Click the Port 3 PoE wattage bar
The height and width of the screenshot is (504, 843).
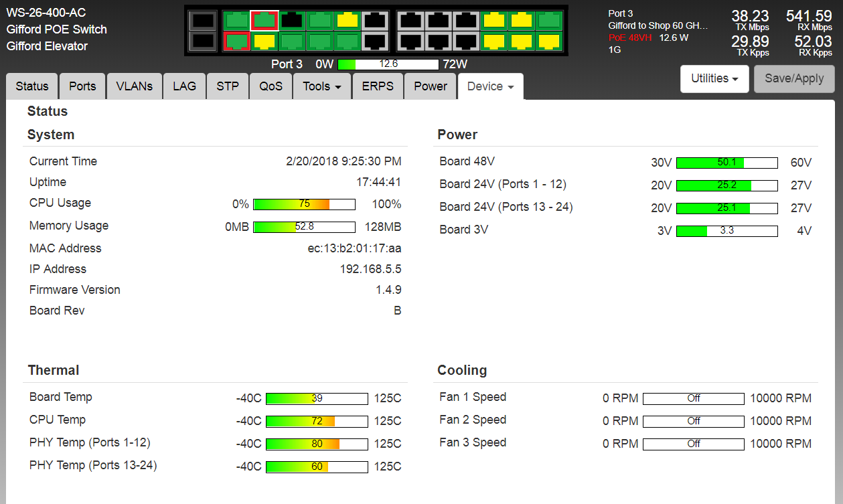point(388,64)
